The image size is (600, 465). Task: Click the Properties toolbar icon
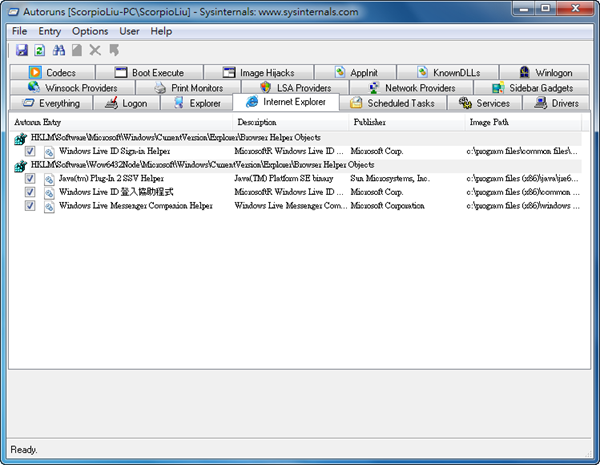point(76,49)
